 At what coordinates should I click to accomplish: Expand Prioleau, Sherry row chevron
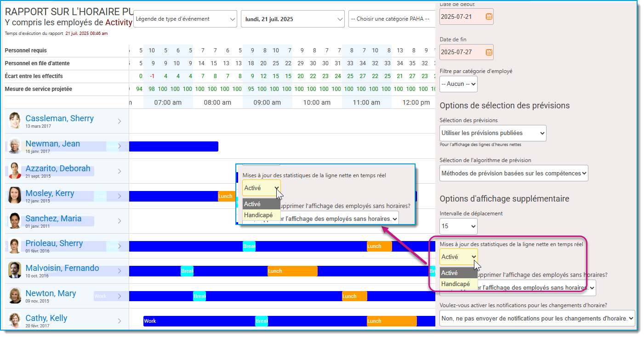(x=120, y=246)
